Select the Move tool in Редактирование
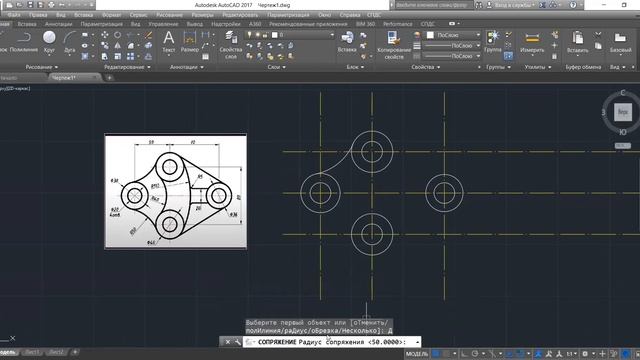 [x=105, y=35]
